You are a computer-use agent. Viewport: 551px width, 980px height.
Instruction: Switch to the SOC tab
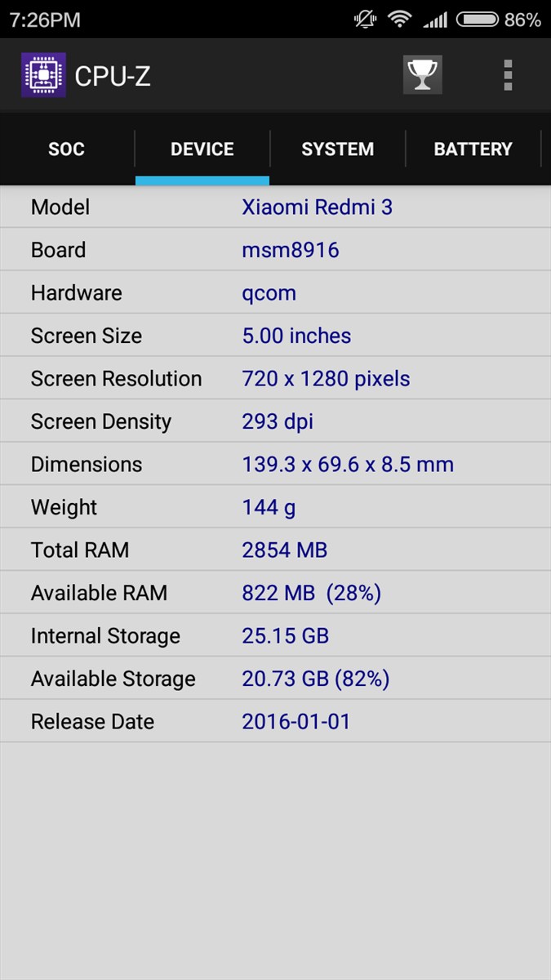66,149
